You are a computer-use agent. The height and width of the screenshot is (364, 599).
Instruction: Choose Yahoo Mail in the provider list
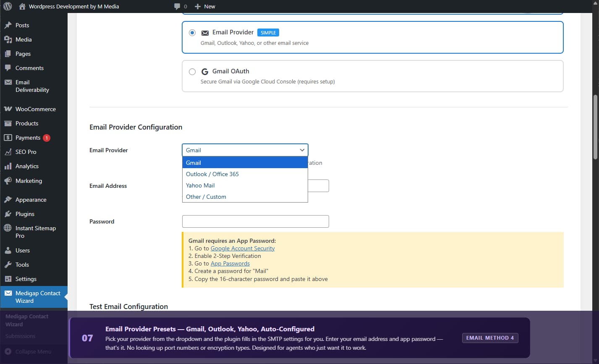coord(200,185)
